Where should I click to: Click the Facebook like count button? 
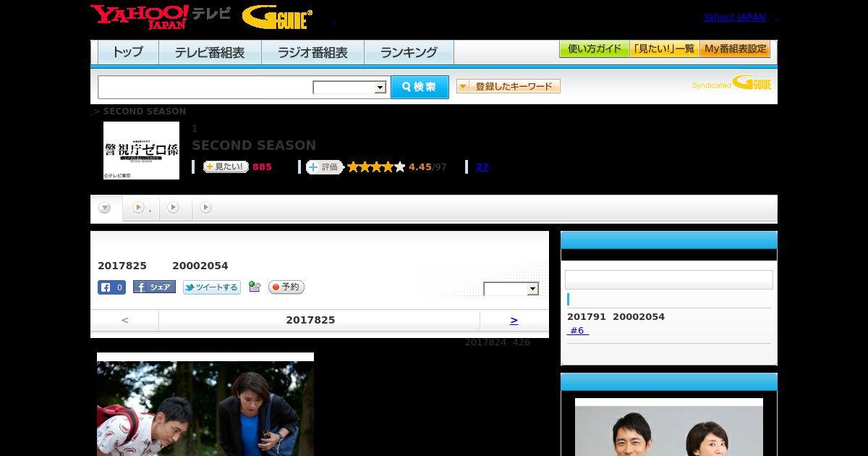pos(111,287)
